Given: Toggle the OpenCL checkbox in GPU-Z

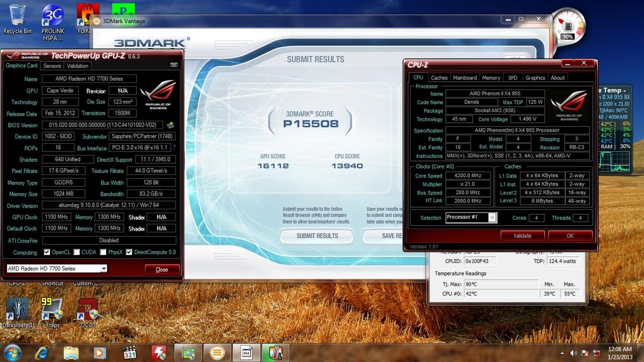Looking at the screenshot, I should [47, 252].
